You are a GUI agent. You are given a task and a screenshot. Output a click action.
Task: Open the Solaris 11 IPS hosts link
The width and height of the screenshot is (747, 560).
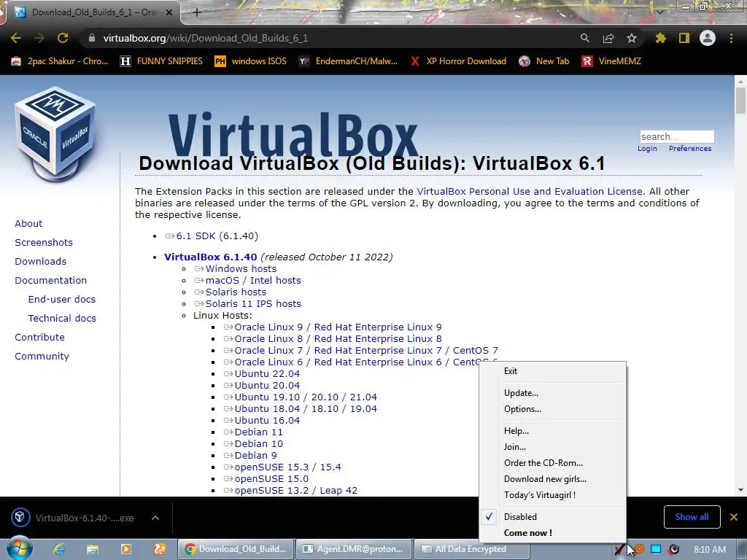coord(253,304)
